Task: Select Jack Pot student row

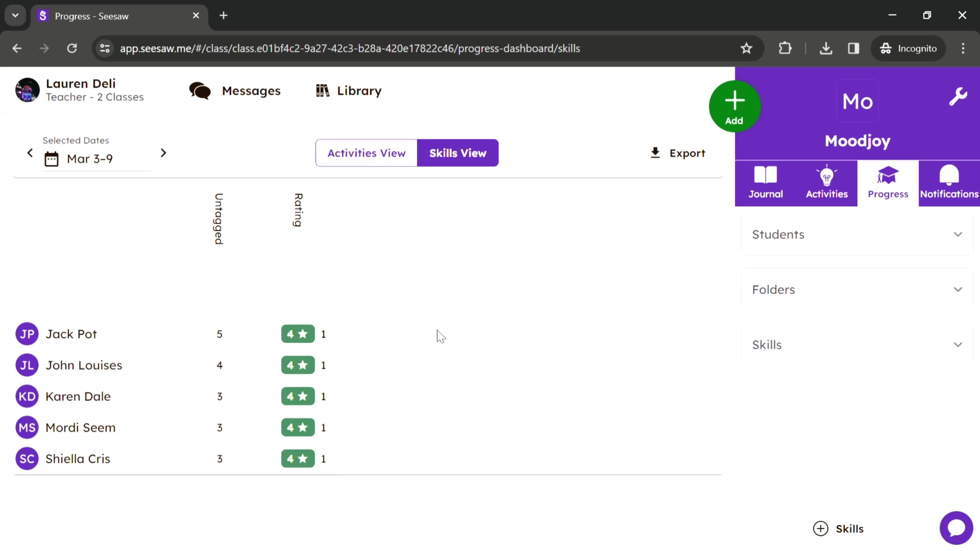Action: (x=71, y=334)
